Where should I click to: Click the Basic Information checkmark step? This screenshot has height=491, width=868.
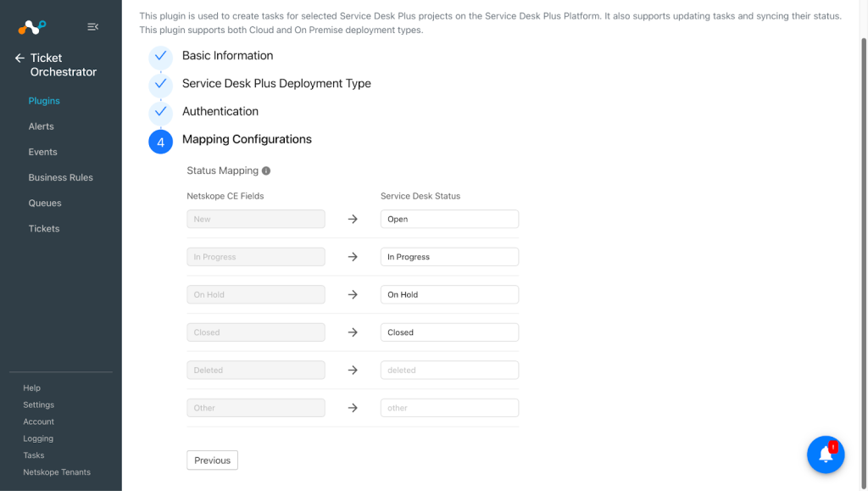pyautogui.click(x=160, y=57)
